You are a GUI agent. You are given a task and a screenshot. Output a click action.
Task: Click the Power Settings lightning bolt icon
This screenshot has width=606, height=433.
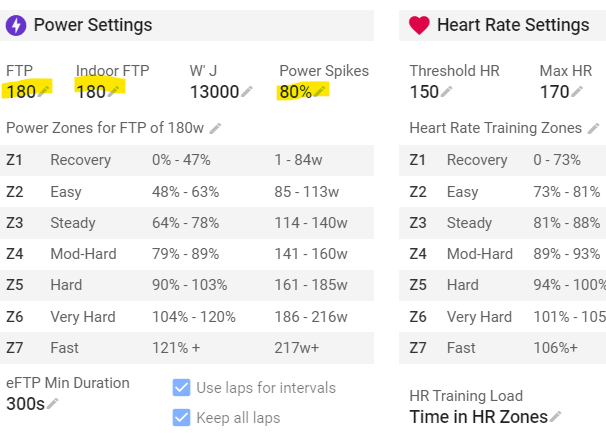click(x=16, y=25)
